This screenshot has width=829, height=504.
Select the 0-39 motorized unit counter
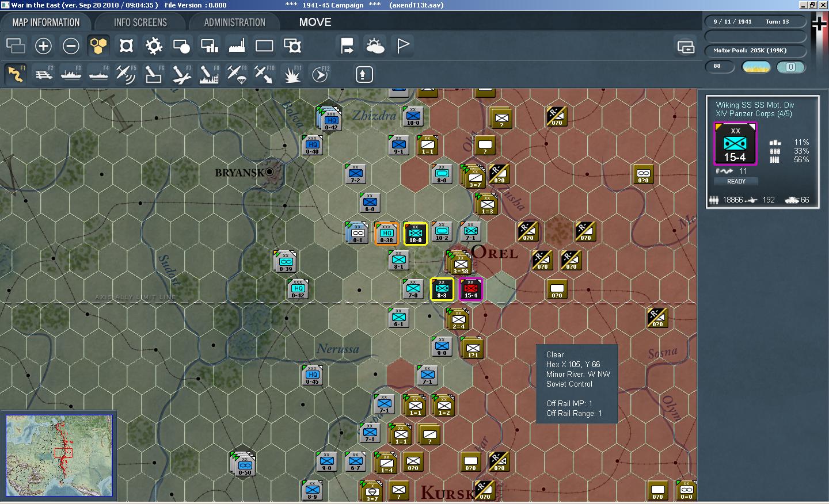pos(285,262)
